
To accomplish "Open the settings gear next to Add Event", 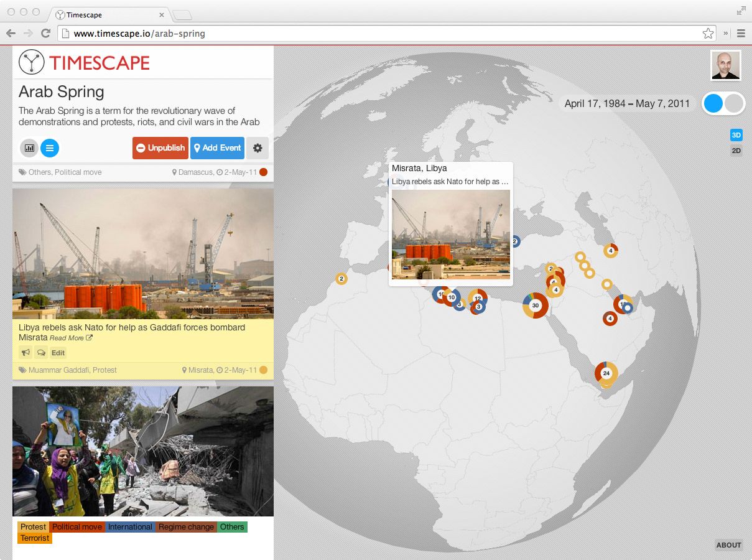I will (258, 148).
